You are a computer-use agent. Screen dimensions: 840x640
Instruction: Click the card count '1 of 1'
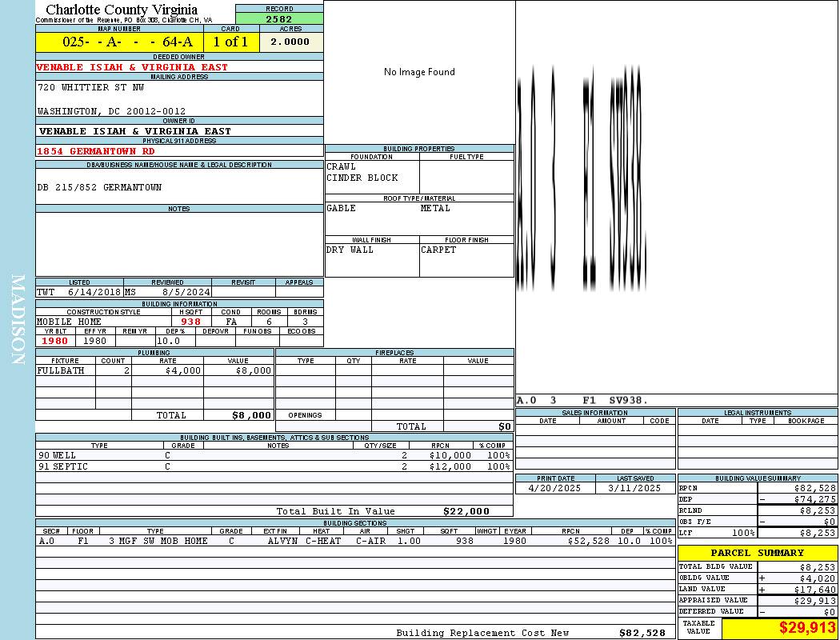coord(230,42)
